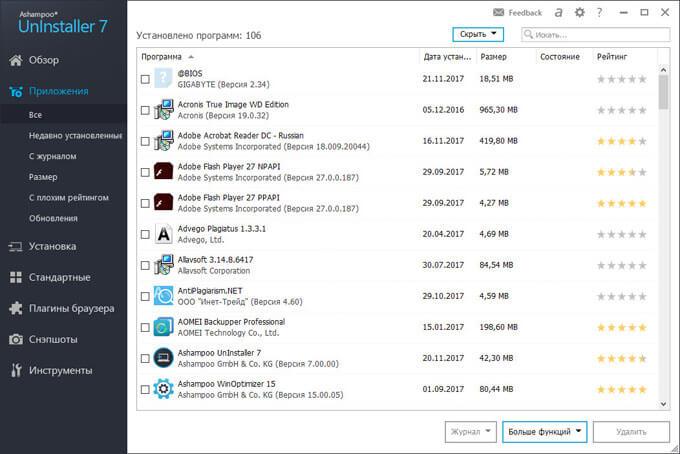Click the Ashampoo WinOptimizer 15 icon
This screenshot has height=454, width=680.
pyautogui.click(x=164, y=389)
